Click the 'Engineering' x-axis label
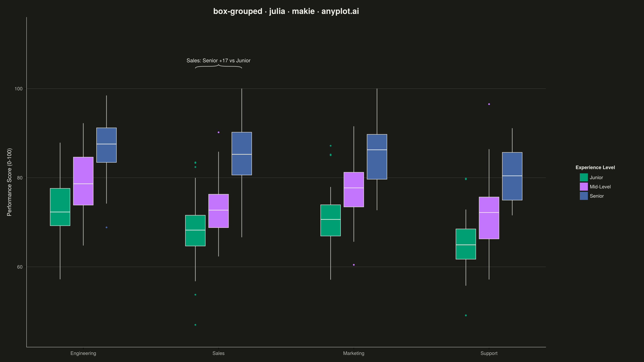Viewport: 644px width, 362px height. point(83,353)
